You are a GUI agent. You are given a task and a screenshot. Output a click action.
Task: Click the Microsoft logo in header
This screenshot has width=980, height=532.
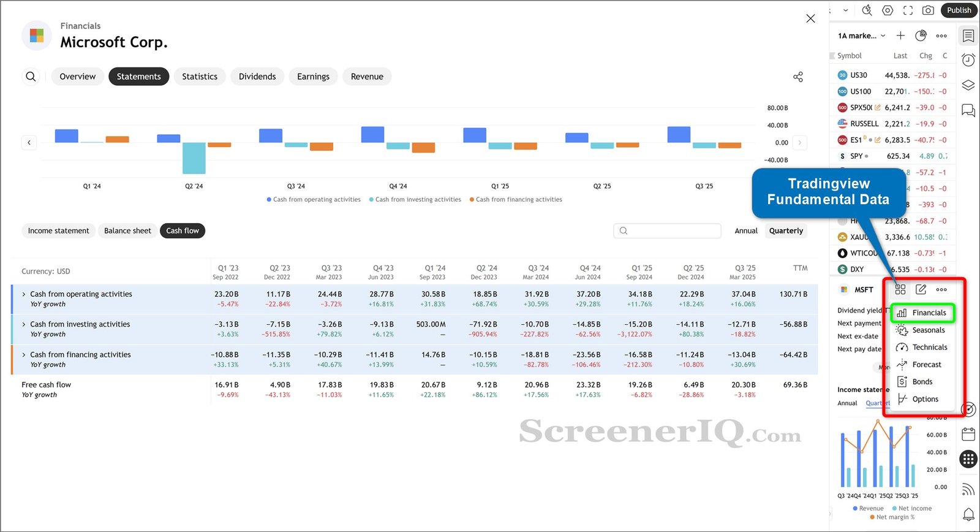coord(37,35)
